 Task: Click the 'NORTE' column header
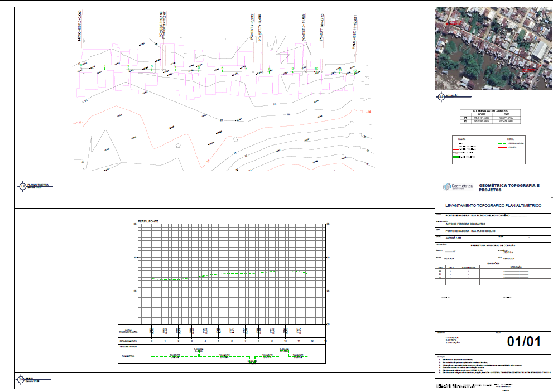482,114
